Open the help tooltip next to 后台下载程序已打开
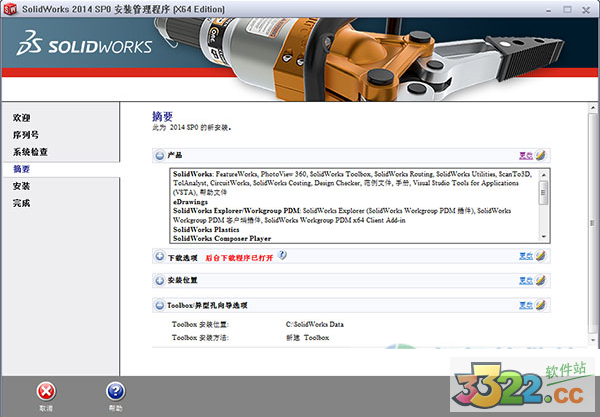Viewport: 600px width, 417px height. tap(282, 254)
